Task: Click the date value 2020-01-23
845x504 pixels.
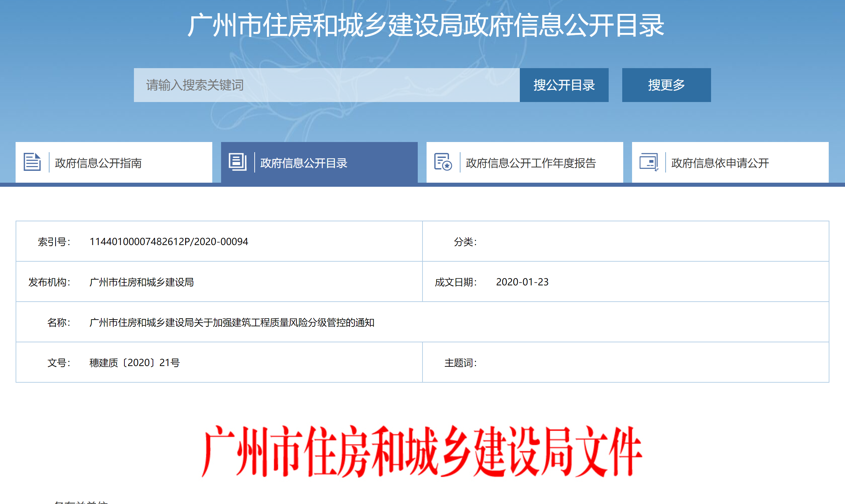Action: click(x=522, y=282)
